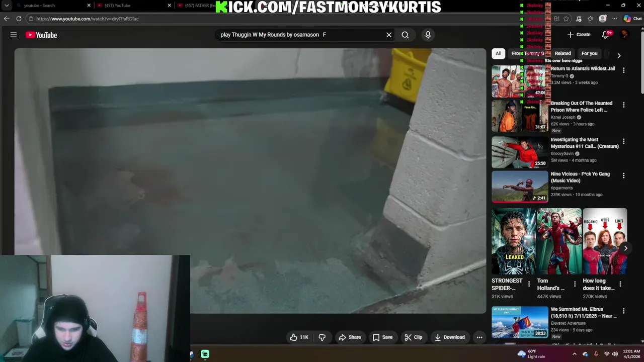Open browser split screen/apps icon
The width and height of the screenshot is (644, 362).
pyautogui.click(x=556, y=19)
